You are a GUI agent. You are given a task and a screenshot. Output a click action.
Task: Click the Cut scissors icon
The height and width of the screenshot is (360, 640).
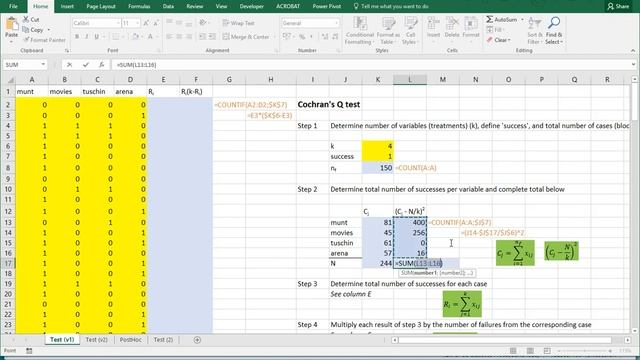[26, 19]
